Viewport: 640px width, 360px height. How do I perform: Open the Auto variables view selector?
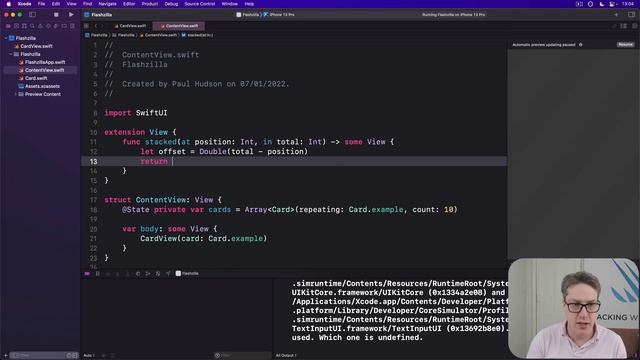[x=89, y=356]
